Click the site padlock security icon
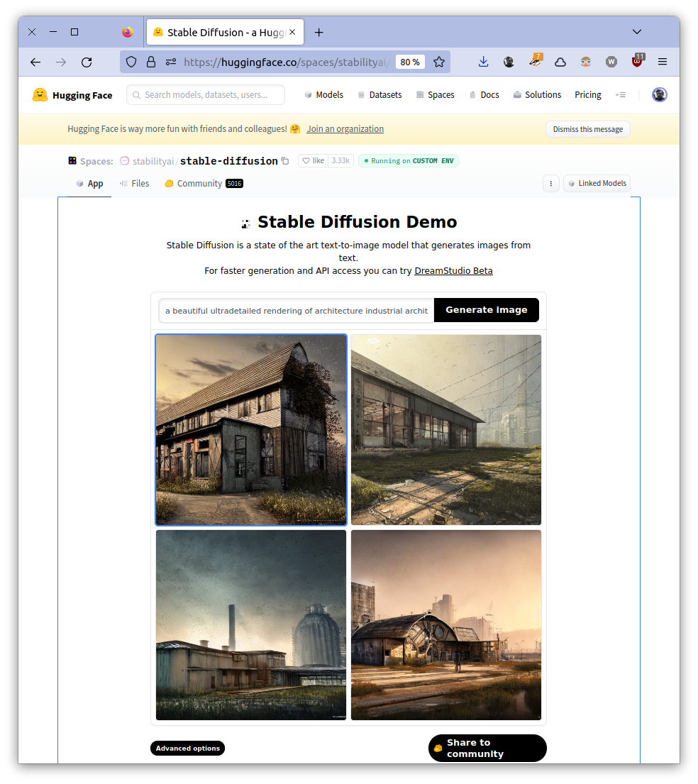 [150, 62]
